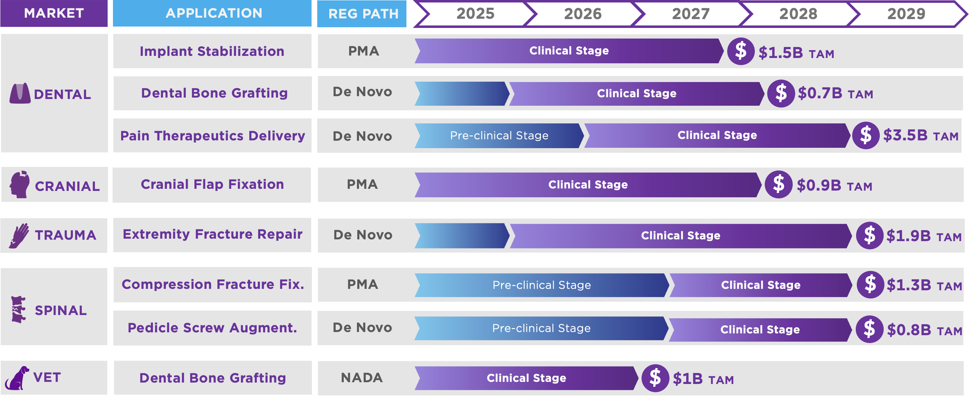The height and width of the screenshot is (396, 980).
Task: Open the Cranial Flap Fixation application
Action: (212, 185)
